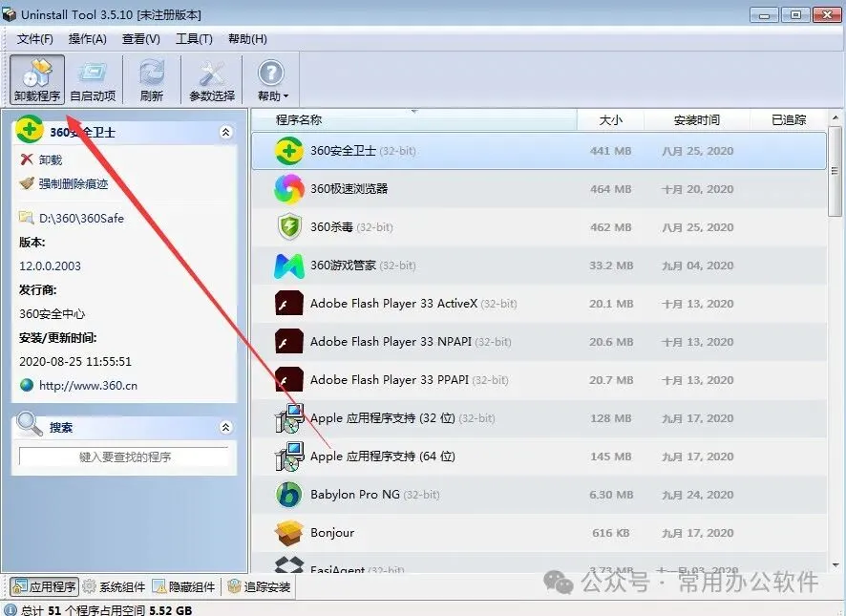Click the vertical scrollbar thumb of program list
The image size is (846, 616).
[x=835, y=171]
